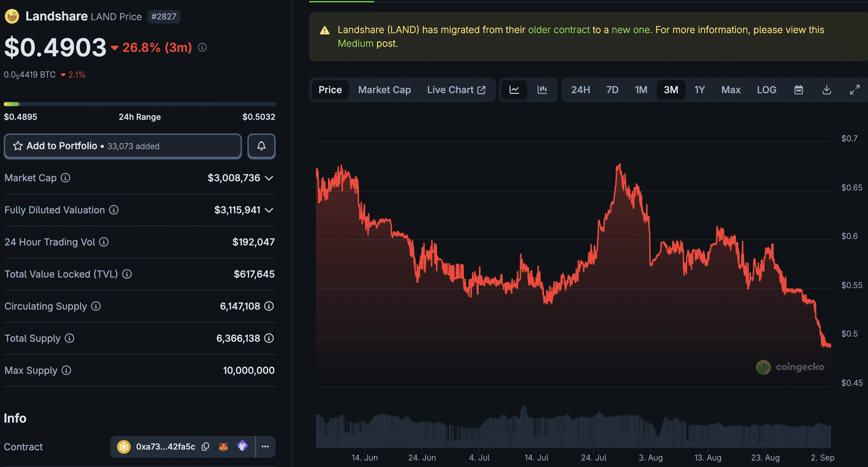The width and height of the screenshot is (868, 467).
Task: Toggle the LOG scale on the chart
Action: tap(766, 89)
